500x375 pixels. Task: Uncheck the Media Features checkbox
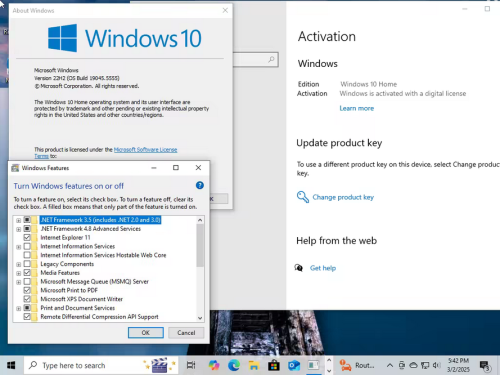27,273
